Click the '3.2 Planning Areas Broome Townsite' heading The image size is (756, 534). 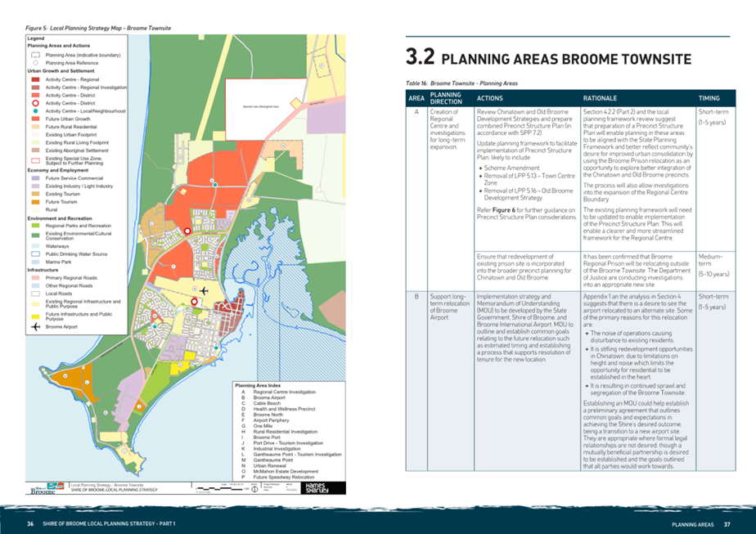(548, 57)
